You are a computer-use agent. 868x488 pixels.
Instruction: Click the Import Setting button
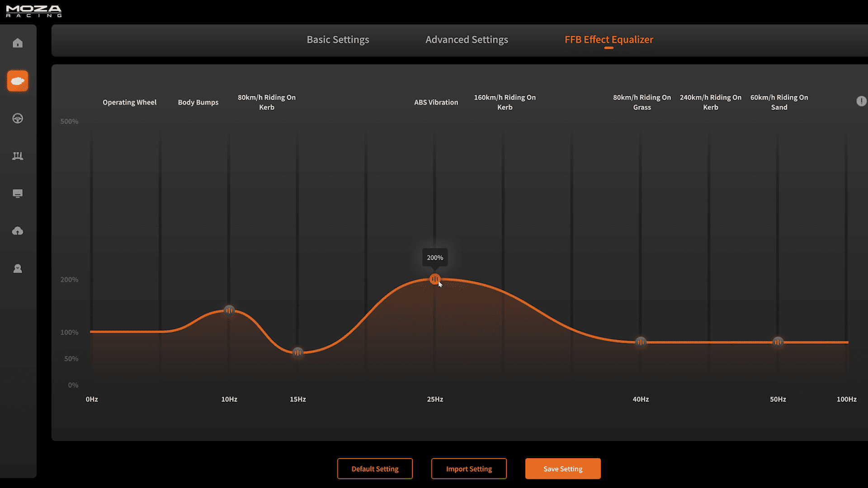(x=469, y=469)
